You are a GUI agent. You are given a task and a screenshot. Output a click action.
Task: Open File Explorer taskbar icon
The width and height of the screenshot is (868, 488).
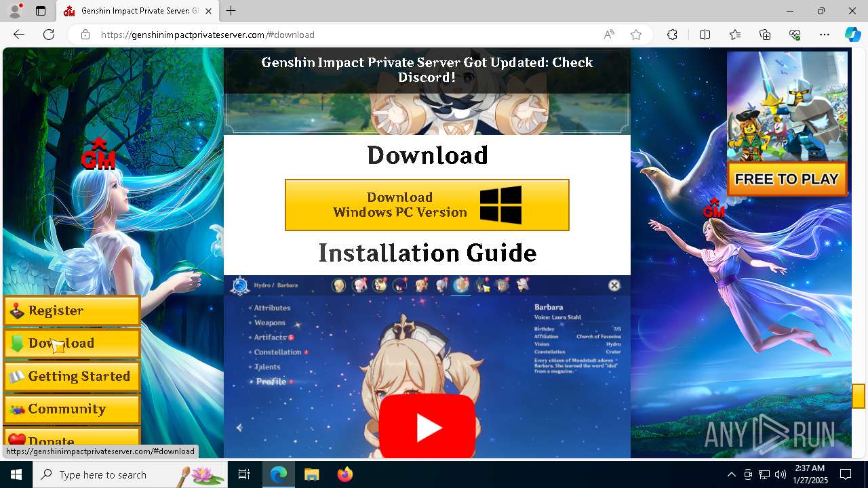click(311, 474)
